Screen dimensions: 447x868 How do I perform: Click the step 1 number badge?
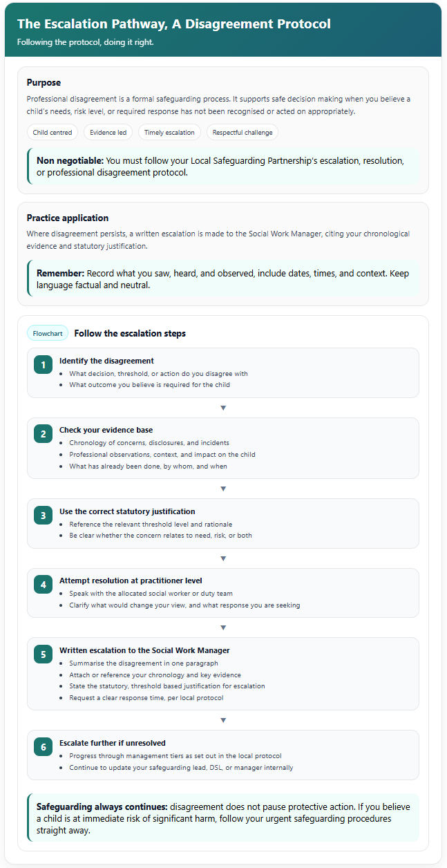43,364
